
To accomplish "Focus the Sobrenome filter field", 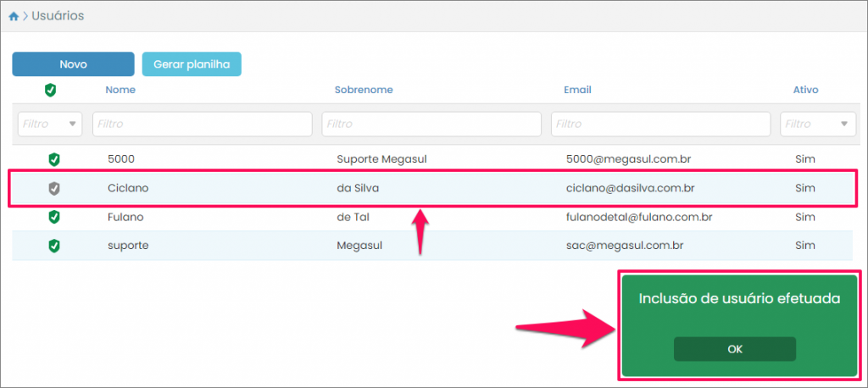I will click(431, 124).
